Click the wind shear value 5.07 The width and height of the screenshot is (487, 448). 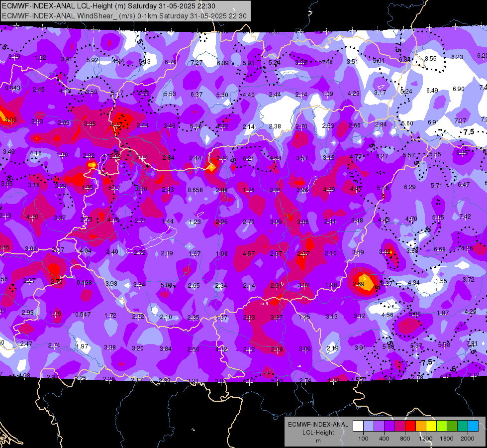coord(114,188)
